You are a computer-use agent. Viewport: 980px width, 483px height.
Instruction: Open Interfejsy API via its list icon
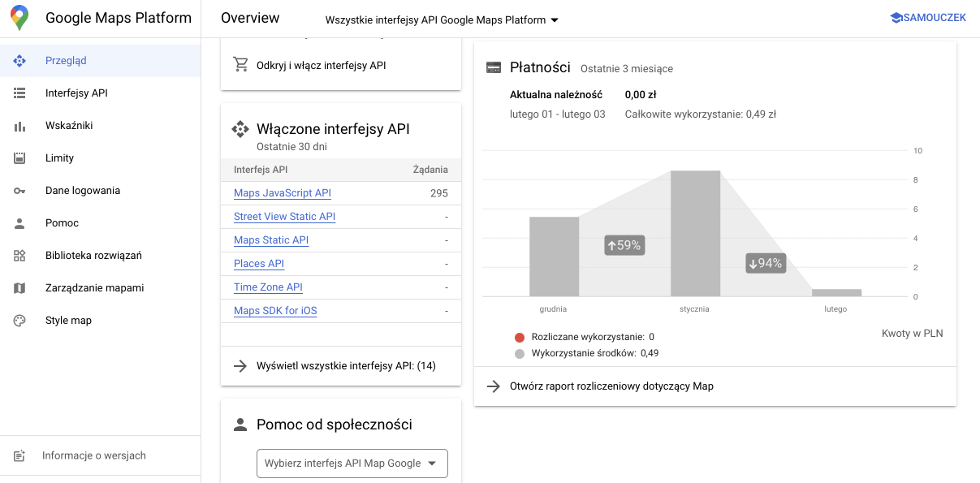pyautogui.click(x=19, y=93)
